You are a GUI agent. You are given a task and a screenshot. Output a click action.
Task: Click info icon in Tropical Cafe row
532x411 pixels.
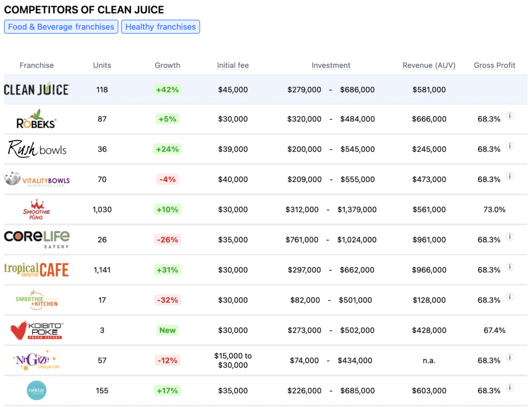[x=510, y=267]
